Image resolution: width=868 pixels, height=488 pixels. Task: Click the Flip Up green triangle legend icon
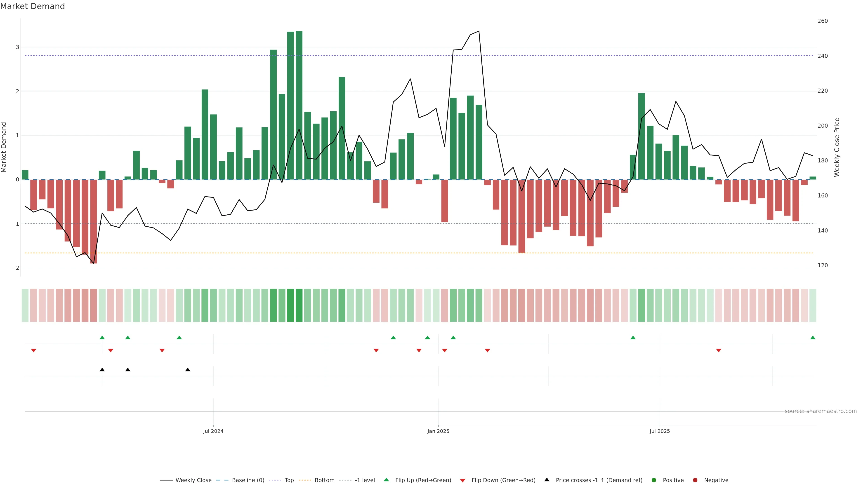tap(386, 480)
